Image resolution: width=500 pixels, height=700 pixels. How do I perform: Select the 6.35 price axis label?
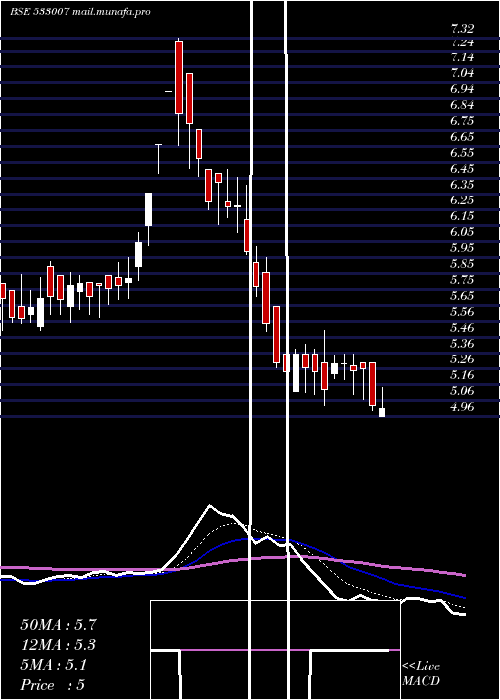(x=462, y=184)
